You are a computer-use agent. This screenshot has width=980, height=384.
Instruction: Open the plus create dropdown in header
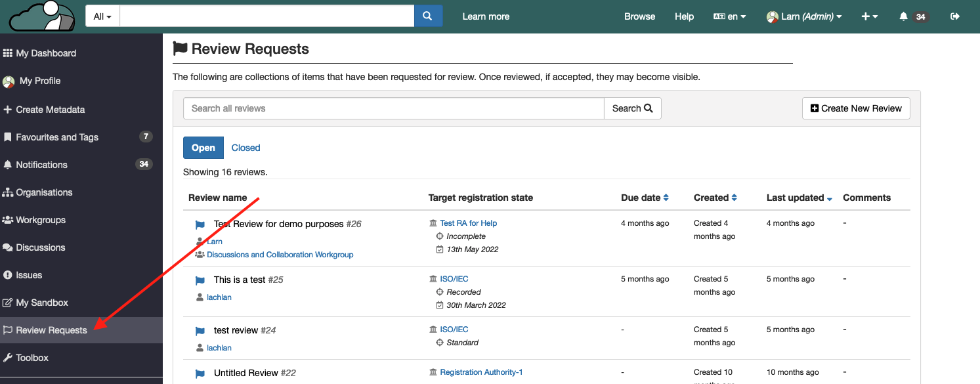point(870,16)
